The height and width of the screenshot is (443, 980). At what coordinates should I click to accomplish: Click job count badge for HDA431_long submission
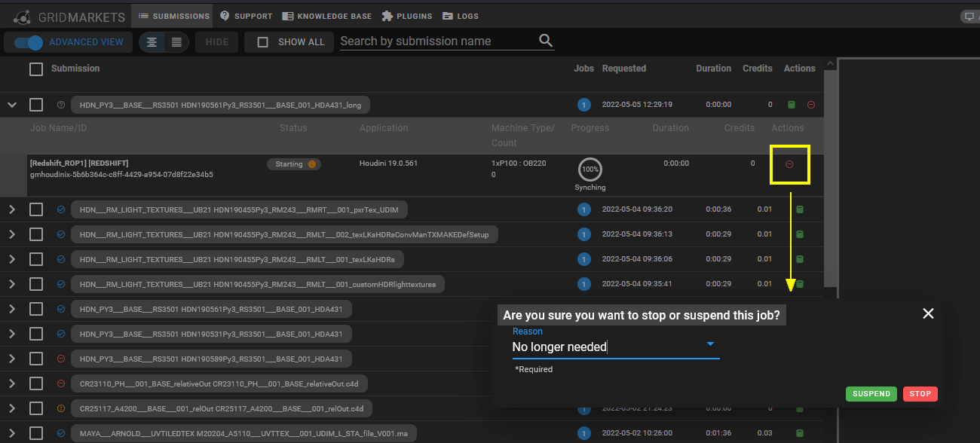[x=583, y=105]
